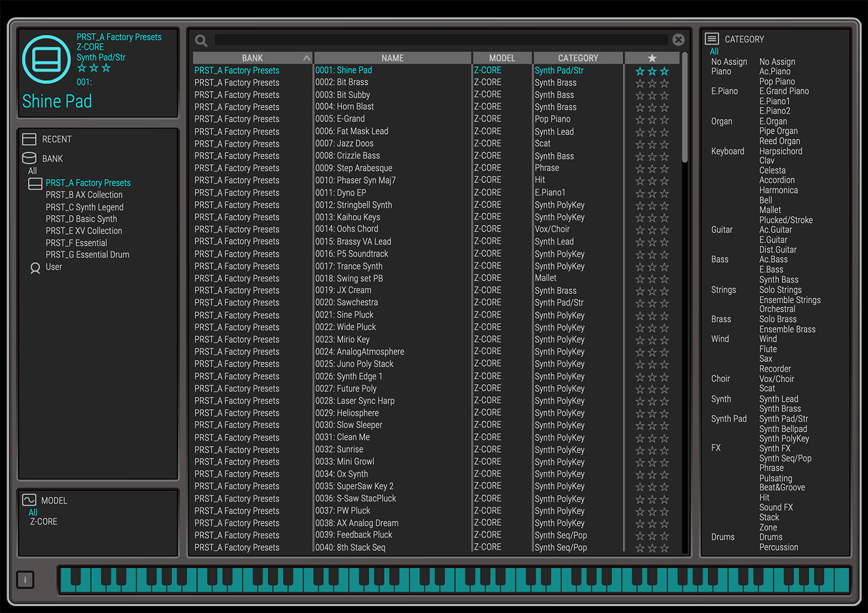Toggle first star of 0010: Phaser Syn Maj7

(x=639, y=180)
